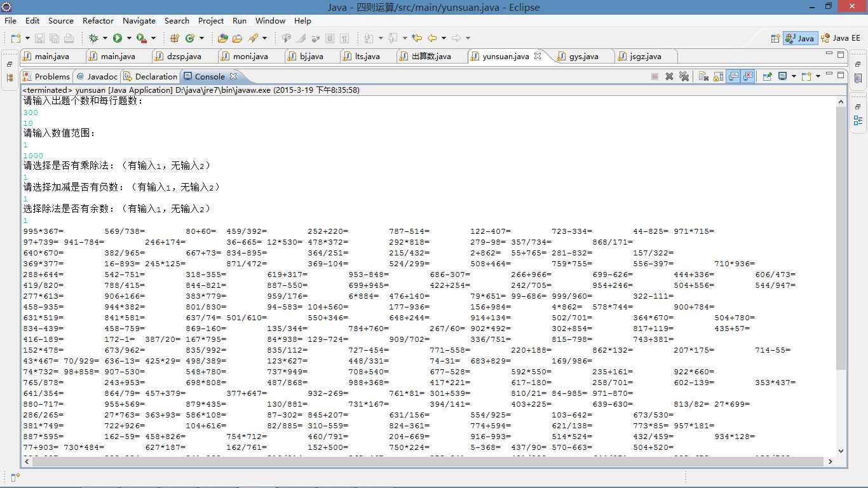Open New Java Class dropdown arrow
This screenshot has width=868, height=488.
[x=201, y=38]
